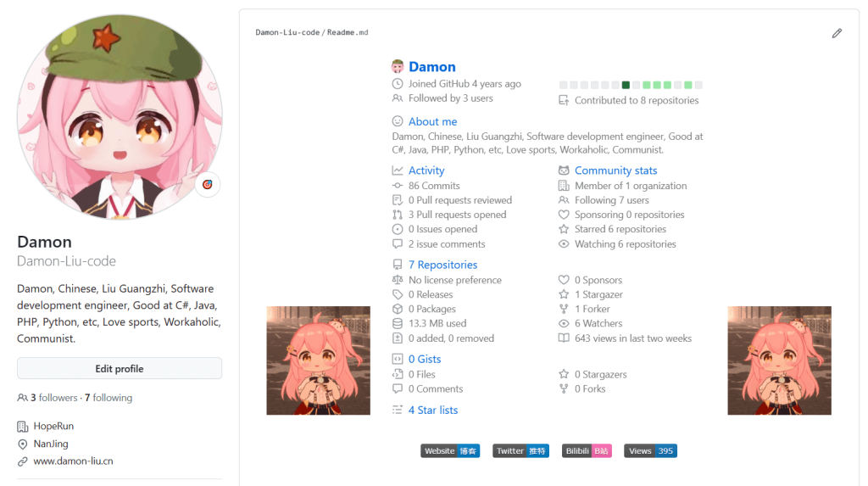The height and width of the screenshot is (486, 868).
Task: Click the Edit profile button
Action: click(x=120, y=368)
